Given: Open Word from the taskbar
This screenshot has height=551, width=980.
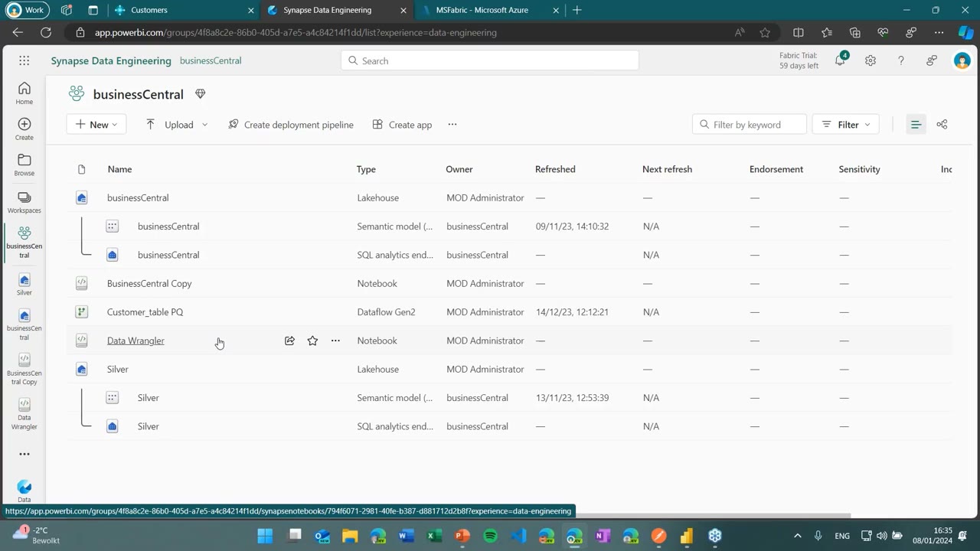Looking at the screenshot, I should click(406, 536).
